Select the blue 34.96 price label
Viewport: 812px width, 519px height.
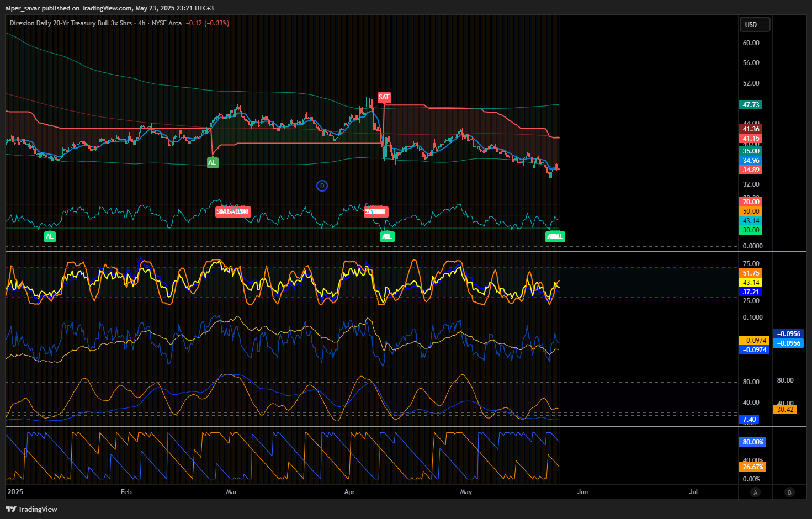tap(751, 161)
